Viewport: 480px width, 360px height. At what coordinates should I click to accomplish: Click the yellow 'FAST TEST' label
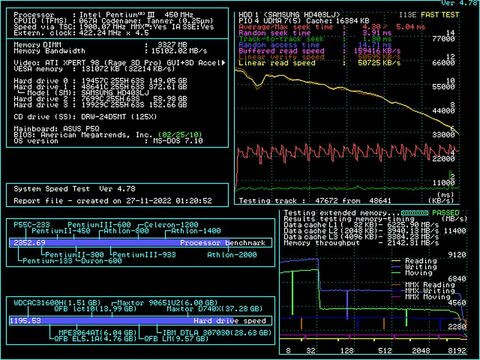[440, 15]
